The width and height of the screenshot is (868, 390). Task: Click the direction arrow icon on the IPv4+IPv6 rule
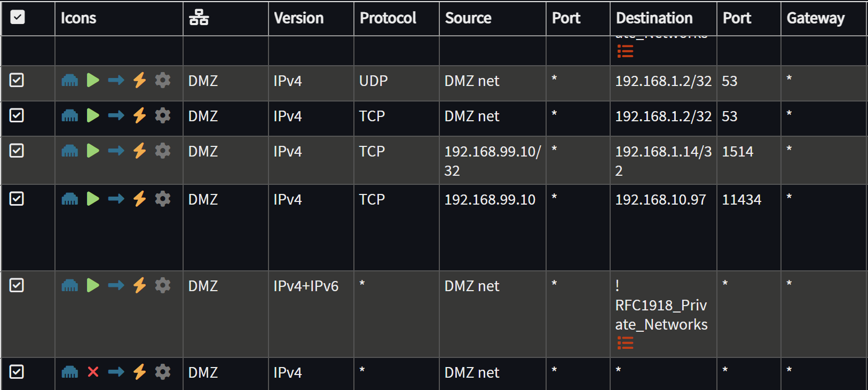pos(116,285)
